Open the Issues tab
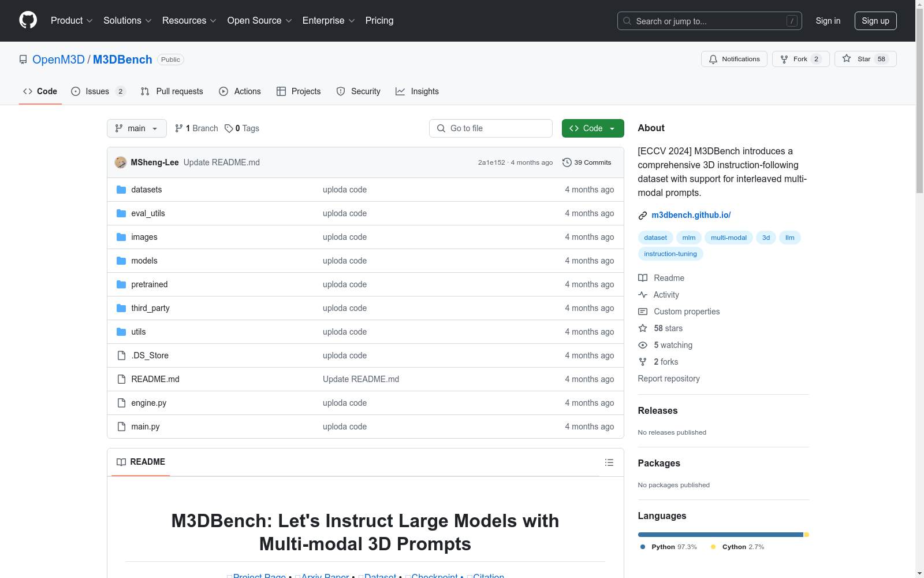Viewport: 924px width, 578px height. 98,91
